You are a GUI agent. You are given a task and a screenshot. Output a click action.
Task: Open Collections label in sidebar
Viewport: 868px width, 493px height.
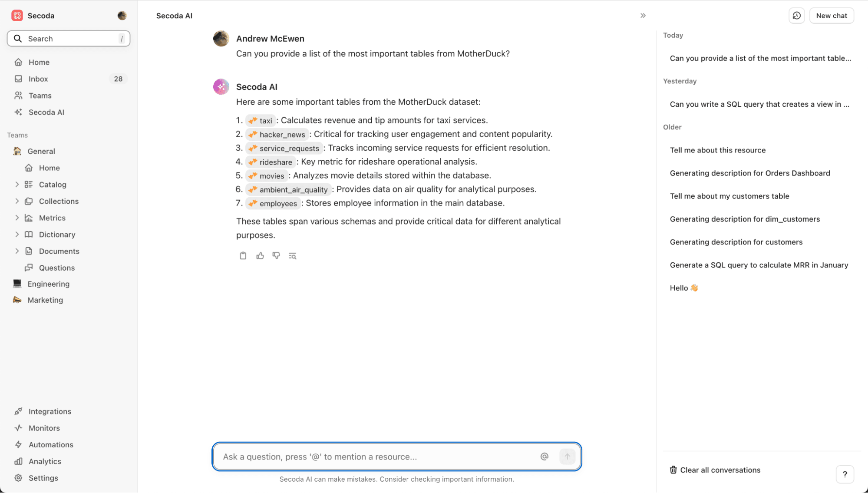tap(59, 201)
